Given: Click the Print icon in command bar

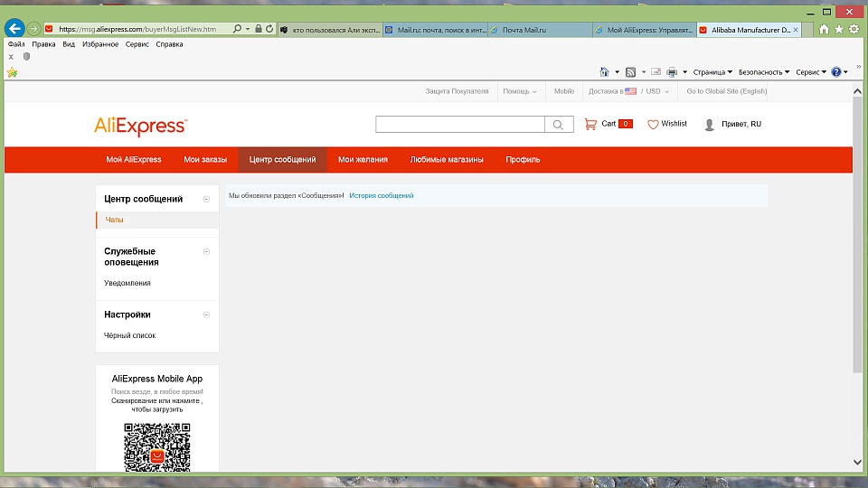Looking at the screenshot, I should click(672, 72).
